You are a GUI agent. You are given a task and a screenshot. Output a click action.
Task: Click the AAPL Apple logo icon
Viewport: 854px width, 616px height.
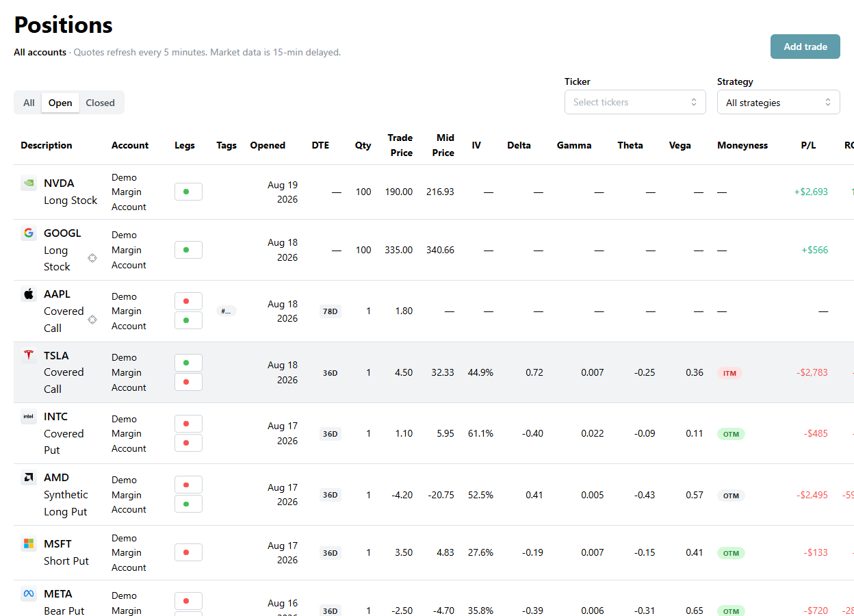pos(29,294)
